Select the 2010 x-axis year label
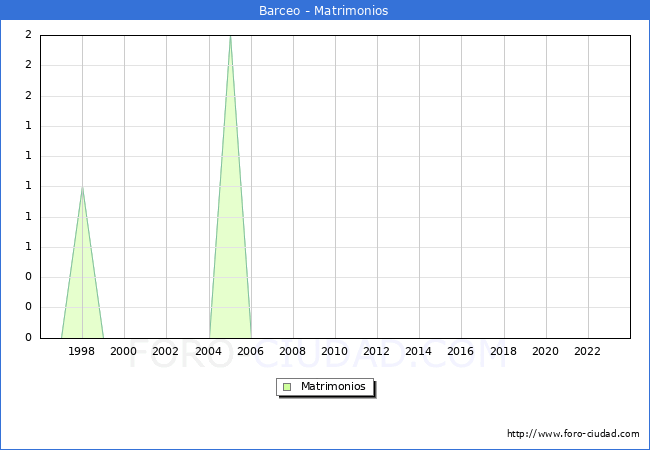This screenshot has height=450, width=650. point(334,351)
